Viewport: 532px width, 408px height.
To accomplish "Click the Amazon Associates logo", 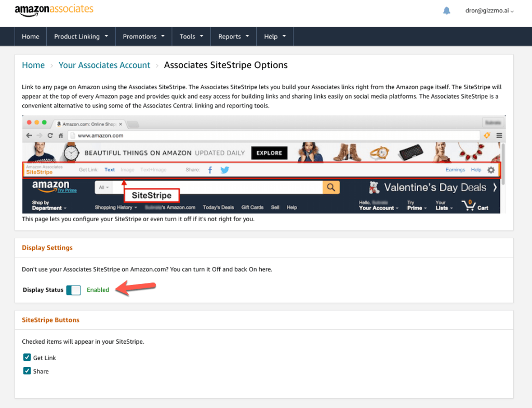I will click(x=54, y=10).
